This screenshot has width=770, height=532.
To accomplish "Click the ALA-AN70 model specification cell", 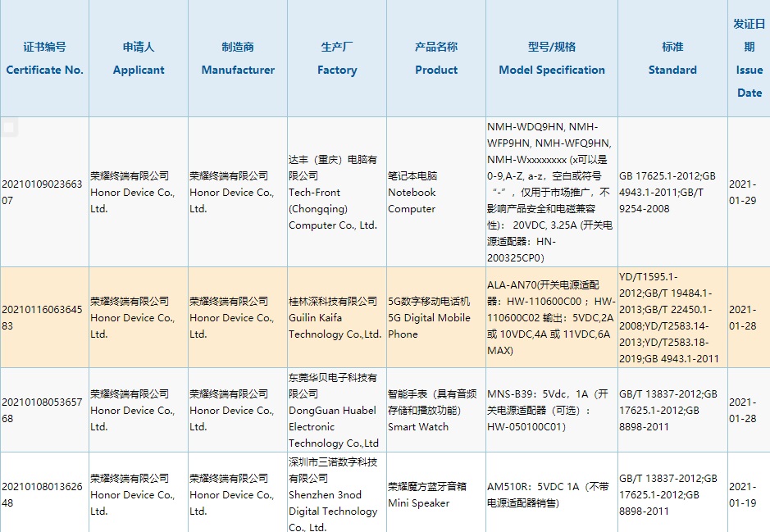I will click(x=551, y=317).
